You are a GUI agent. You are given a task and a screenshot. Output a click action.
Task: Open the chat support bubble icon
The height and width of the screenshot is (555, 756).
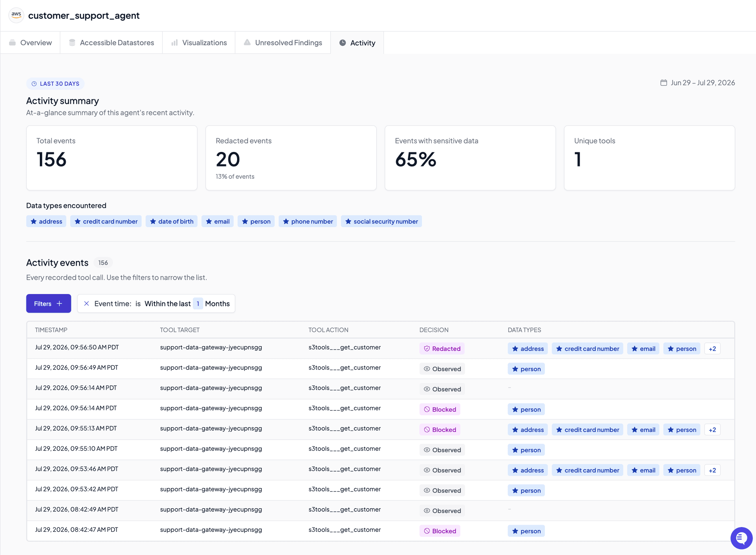coord(741,538)
